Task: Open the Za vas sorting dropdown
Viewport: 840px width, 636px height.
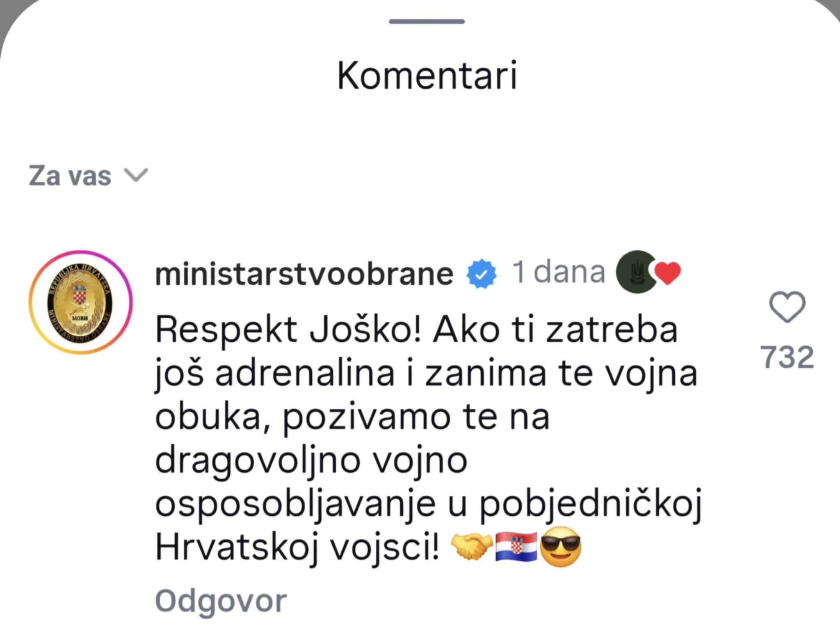Action: 71,176
